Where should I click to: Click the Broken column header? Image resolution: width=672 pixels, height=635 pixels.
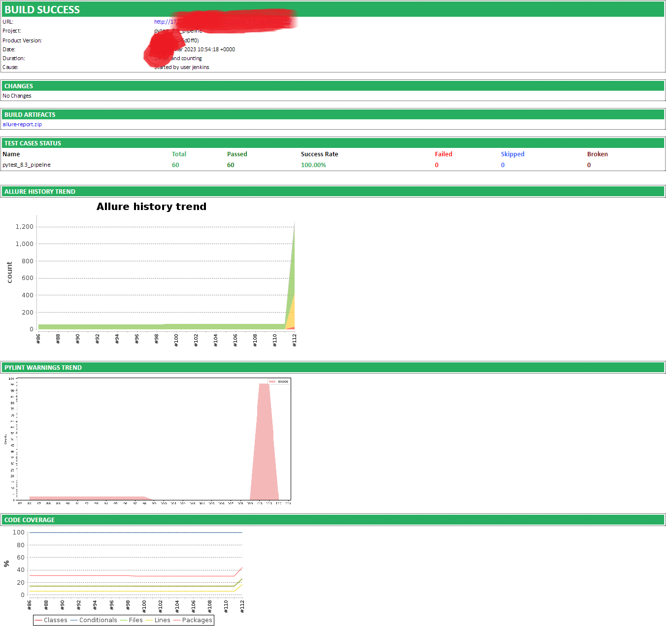click(598, 154)
